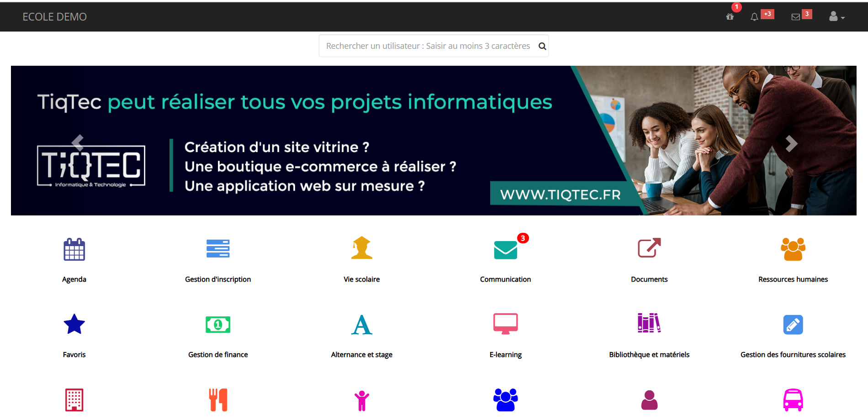
Task: Click the red building icon
Action: [x=74, y=400]
